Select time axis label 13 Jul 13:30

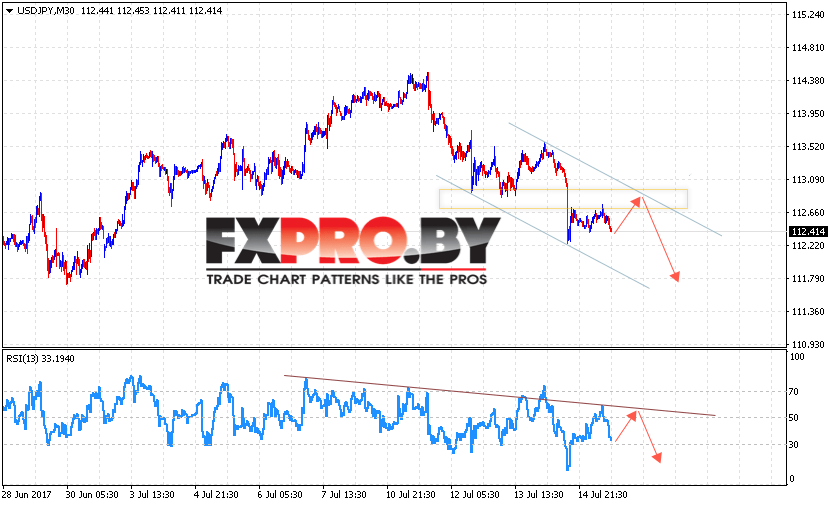[x=538, y=495]
